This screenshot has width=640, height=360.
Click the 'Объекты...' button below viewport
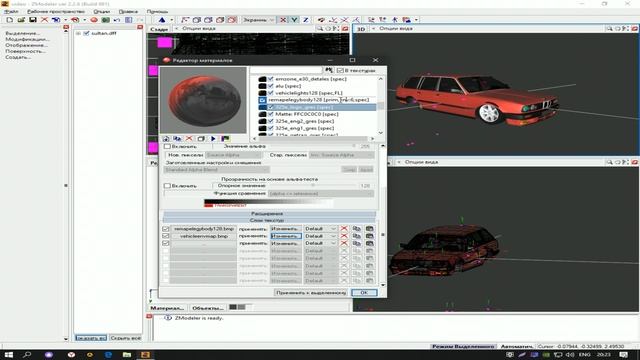207,308
